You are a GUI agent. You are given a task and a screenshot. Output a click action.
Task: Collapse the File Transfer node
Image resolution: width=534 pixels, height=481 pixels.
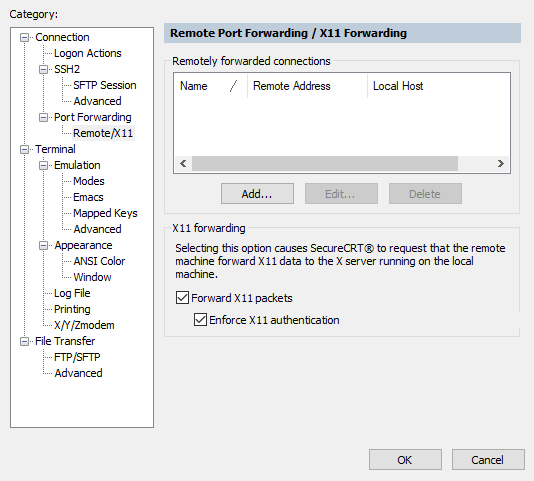[25, 341]
